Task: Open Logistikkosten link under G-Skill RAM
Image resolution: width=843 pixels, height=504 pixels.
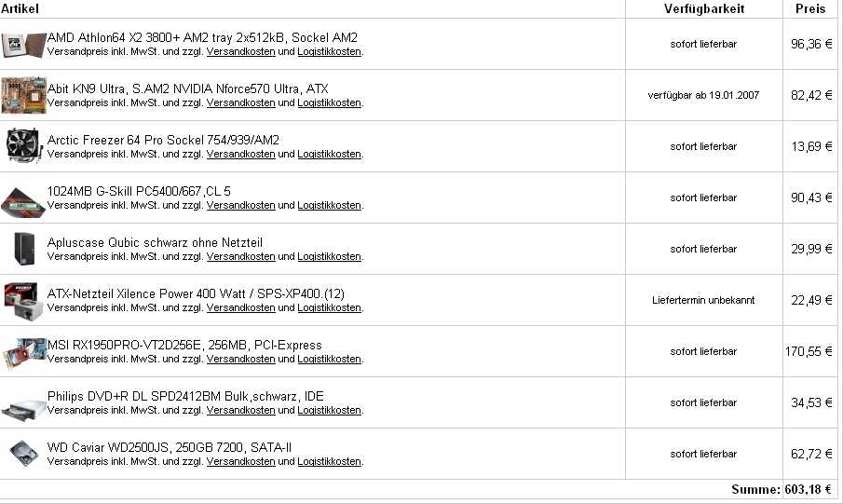Action: pyautogui.click(x=329, y=205)
